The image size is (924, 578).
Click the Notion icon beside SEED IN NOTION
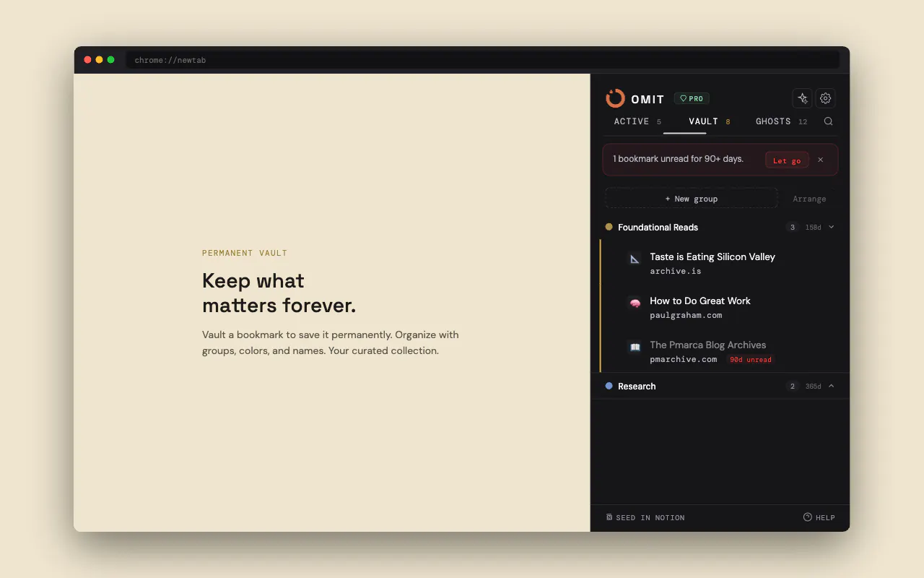609,517
